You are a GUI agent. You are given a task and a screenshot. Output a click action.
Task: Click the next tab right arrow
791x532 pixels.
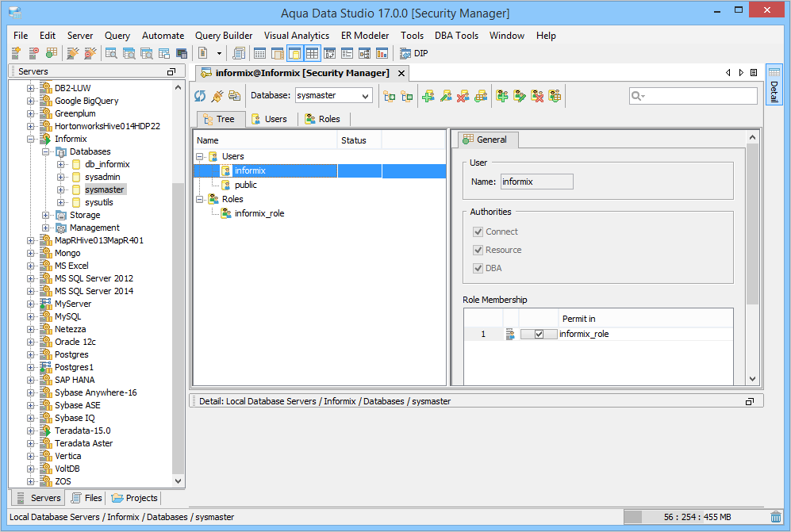(741, 73)
